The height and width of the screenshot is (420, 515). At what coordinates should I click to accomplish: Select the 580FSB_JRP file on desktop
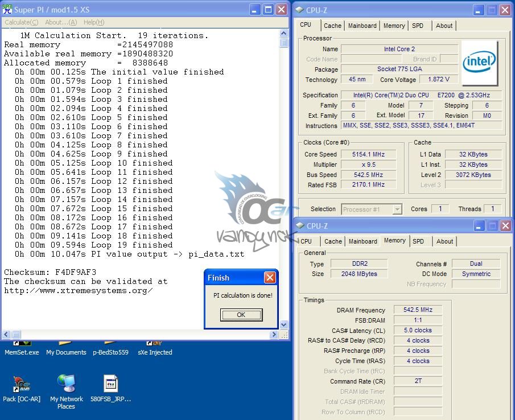111,389
